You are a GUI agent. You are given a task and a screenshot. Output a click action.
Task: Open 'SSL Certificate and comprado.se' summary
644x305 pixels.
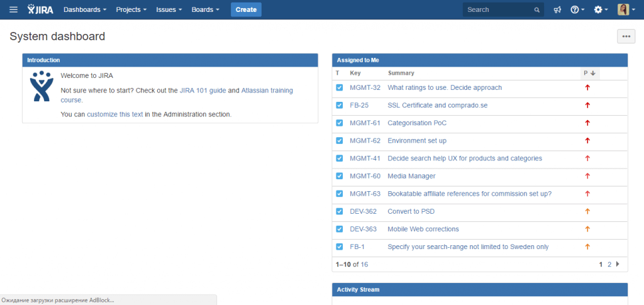click(x=438, y=105)
